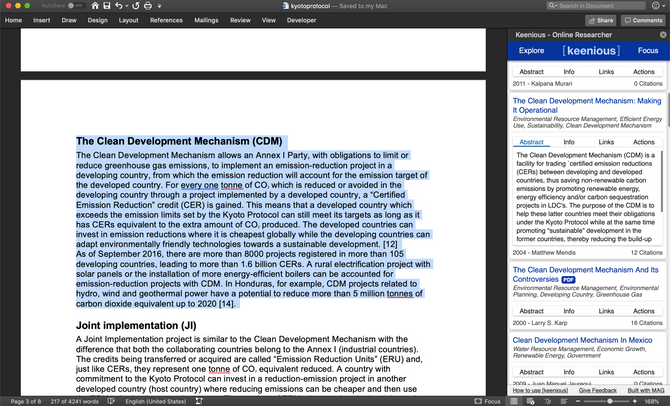Select Info tab of Mexico article card
This screenshot has width=670, height=406.
pyautogui.click(x=569, y=372)
